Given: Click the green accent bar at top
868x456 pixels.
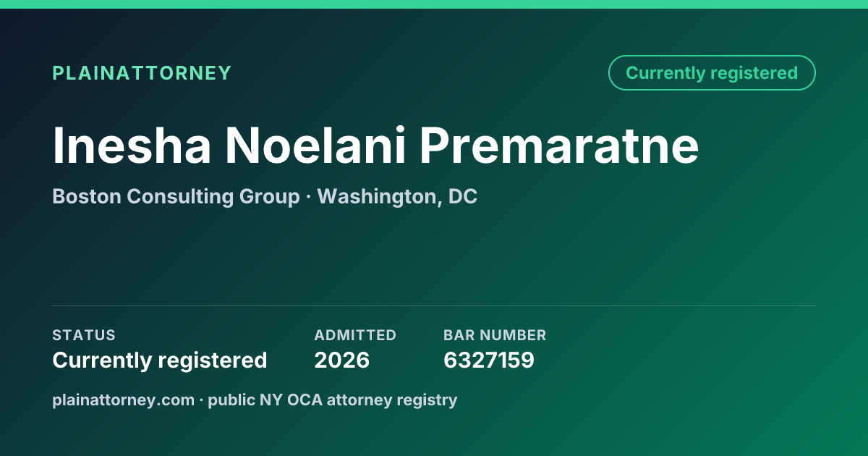Looking at the screenshot, I should (x=434, y=4).
